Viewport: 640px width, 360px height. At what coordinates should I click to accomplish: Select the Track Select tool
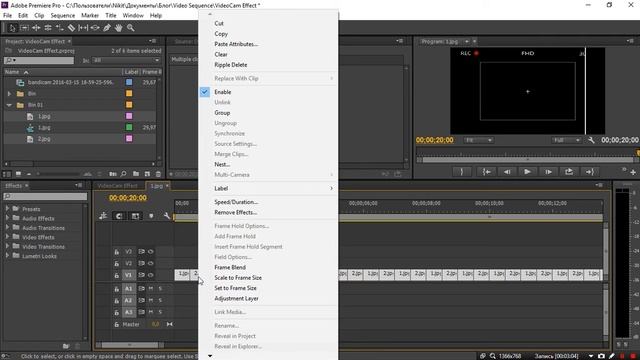24,28
